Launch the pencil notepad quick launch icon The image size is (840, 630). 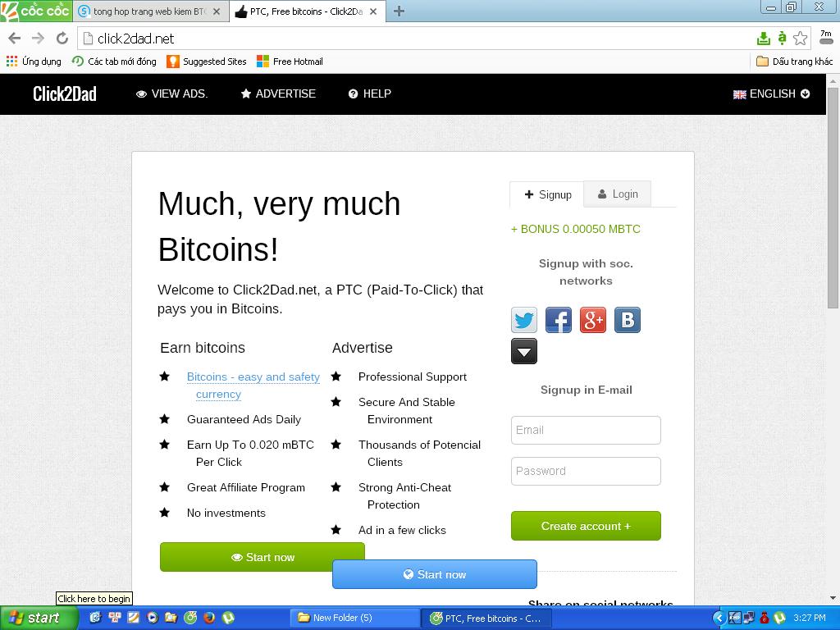[134, 618]
